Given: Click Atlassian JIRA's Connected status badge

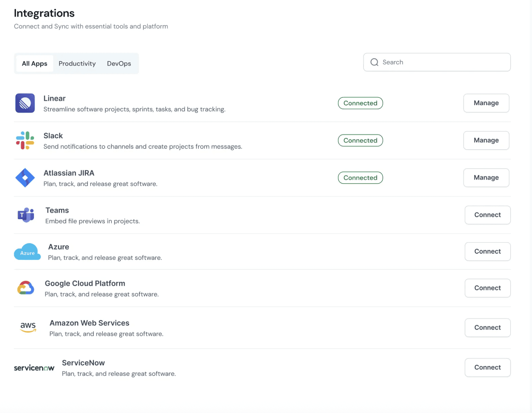Looking at the screenshot, I should (x=360, y=178).
